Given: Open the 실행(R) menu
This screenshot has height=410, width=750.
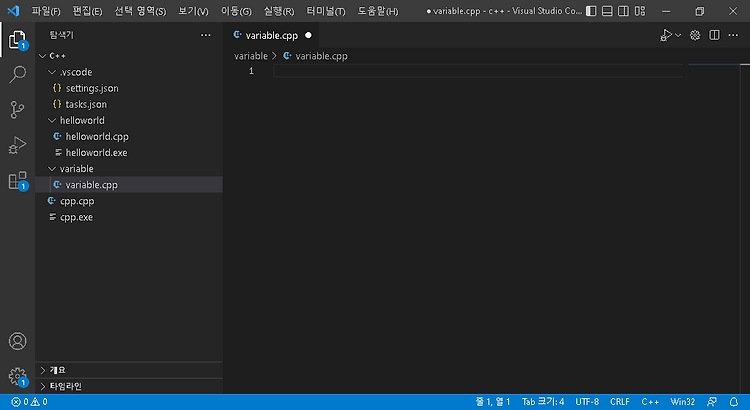Looking at the screenshot, I should pos(279,11).
